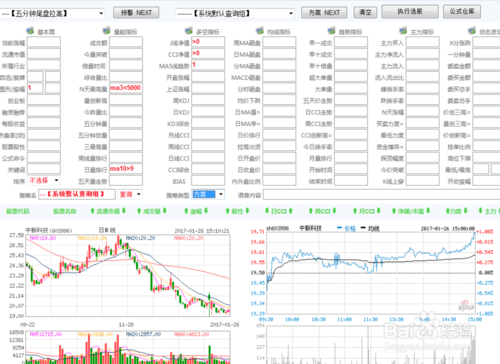Click the 清空 button
Image resolution: width=500 pixels, height=364 pixels.
(x=365, y=12)
